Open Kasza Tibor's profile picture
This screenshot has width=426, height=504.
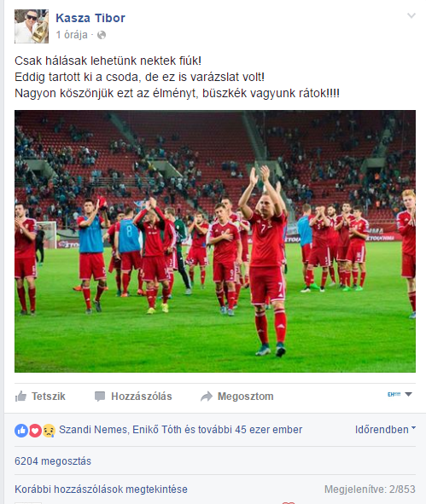click(32, 26)
